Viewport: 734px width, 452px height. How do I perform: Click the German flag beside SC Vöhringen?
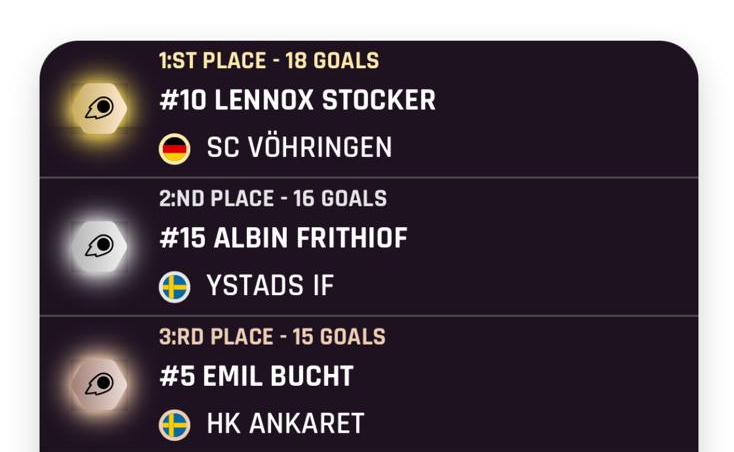175,149
